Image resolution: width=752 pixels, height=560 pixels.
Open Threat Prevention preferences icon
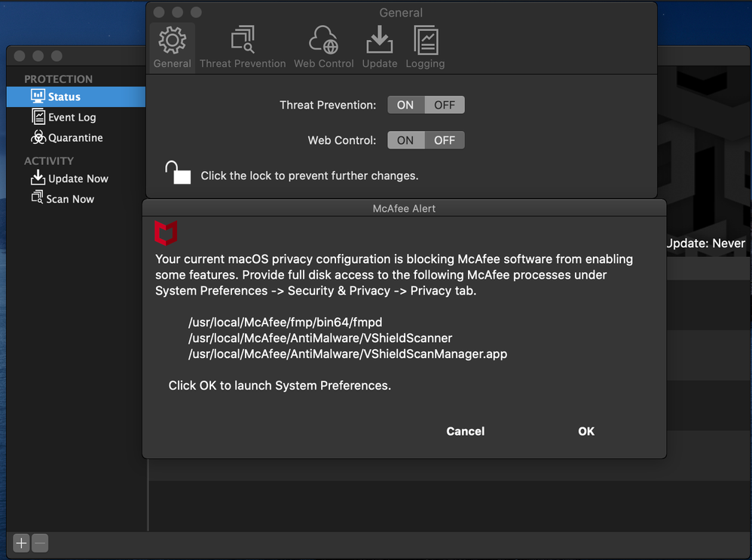(x=243, y=47)
